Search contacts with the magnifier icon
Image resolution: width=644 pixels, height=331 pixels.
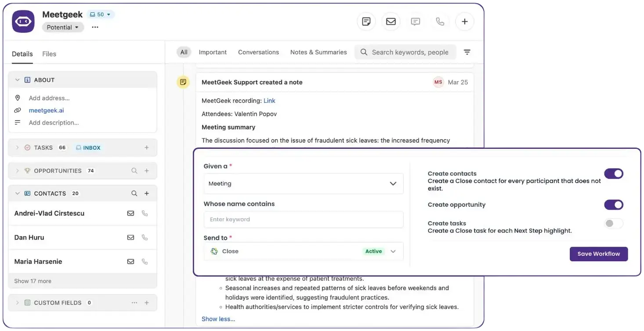pyautogui.click(x=134, y=194)
